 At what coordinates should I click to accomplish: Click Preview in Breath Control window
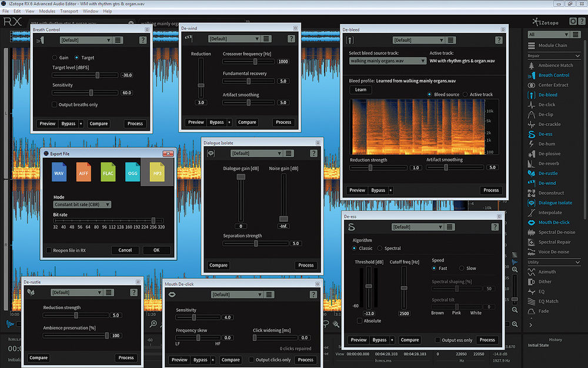click(x=48, y=124)
